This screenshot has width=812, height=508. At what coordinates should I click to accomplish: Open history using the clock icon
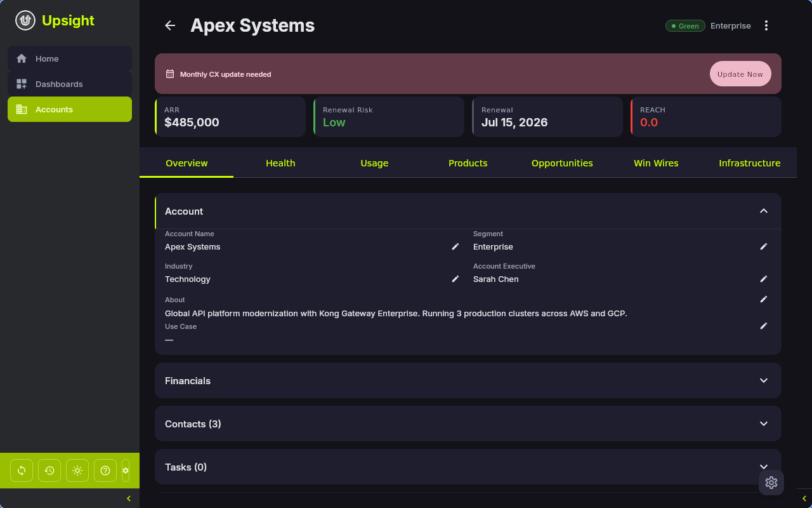(x=49, y=470)
